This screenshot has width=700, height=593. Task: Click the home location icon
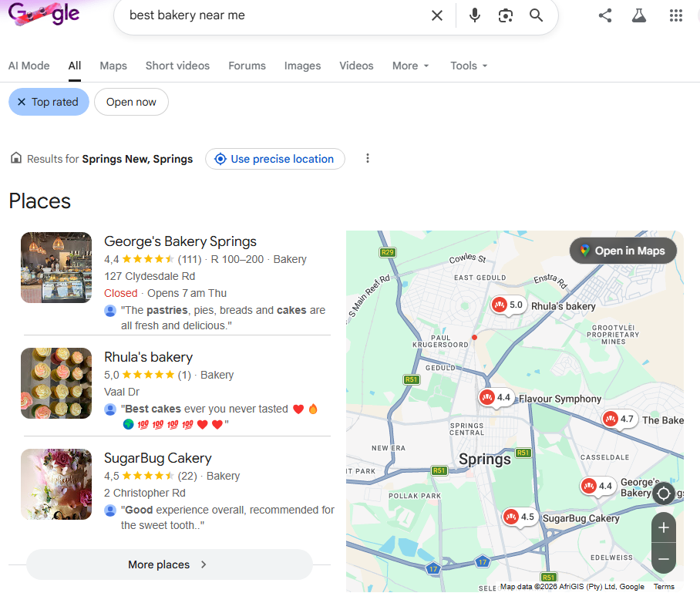(16, 157)
